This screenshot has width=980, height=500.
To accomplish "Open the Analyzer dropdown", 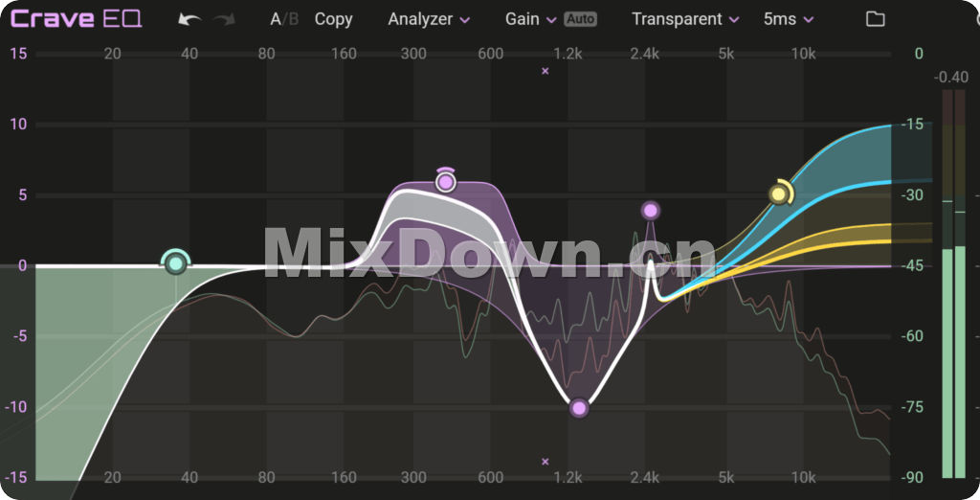I will coord(428,19).
